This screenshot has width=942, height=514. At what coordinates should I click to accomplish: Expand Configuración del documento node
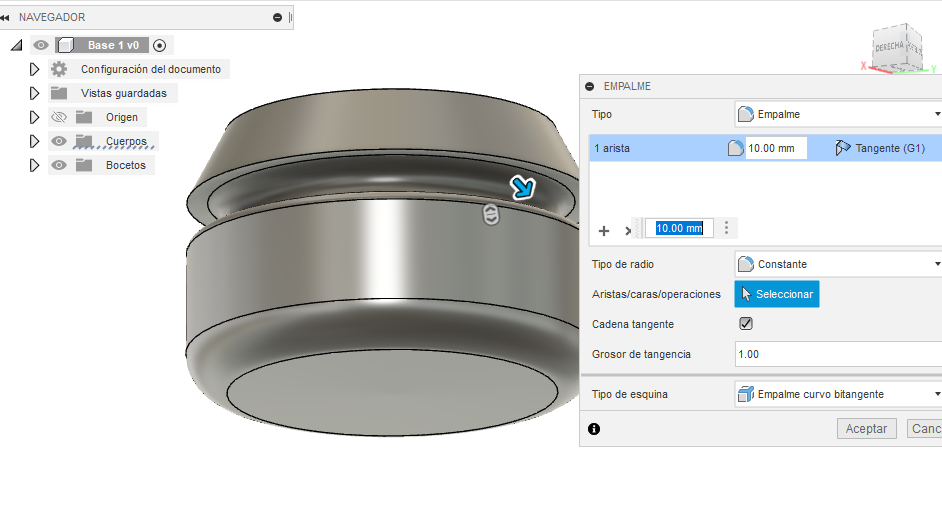tap(34, 69)
